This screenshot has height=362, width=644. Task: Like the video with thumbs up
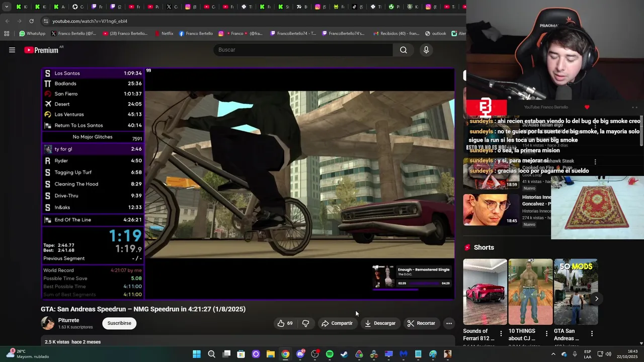tap(285, 323)
